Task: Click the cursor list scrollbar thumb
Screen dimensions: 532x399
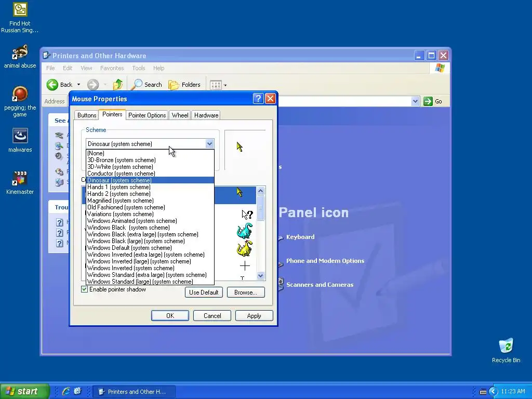Action: [261, 208]
